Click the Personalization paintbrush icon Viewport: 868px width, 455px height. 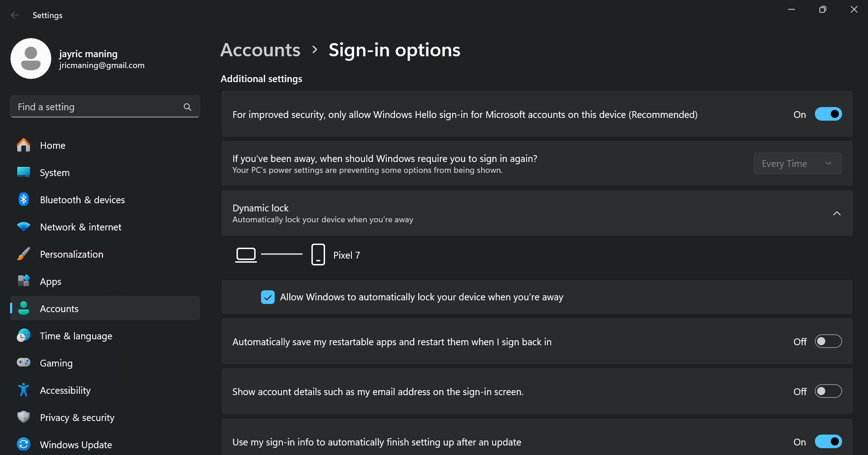click(x=24, y=254)
